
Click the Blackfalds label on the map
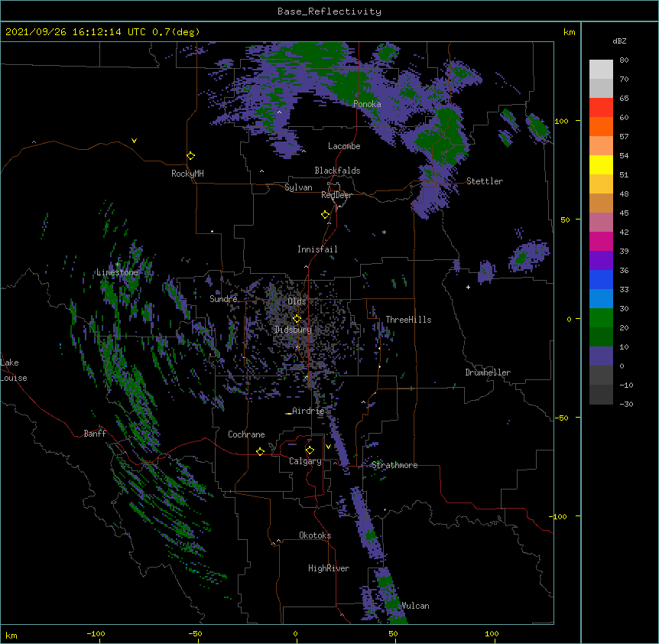pos(337,171)
